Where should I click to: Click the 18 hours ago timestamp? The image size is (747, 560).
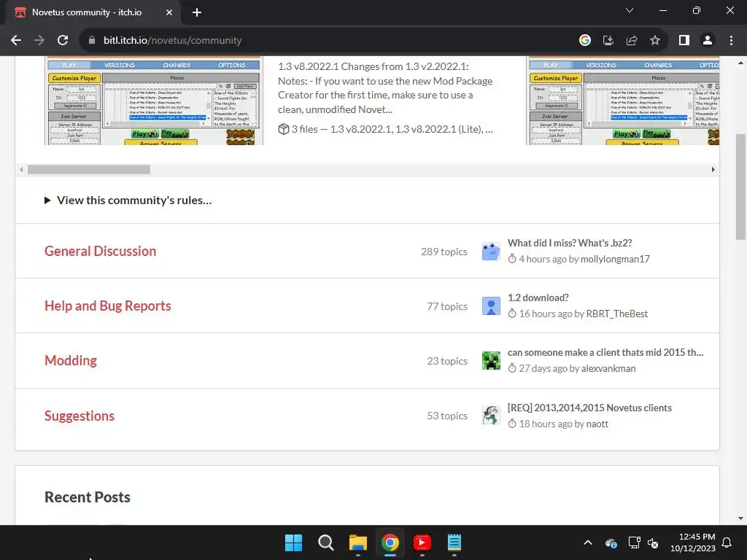[x=545, y=424]
